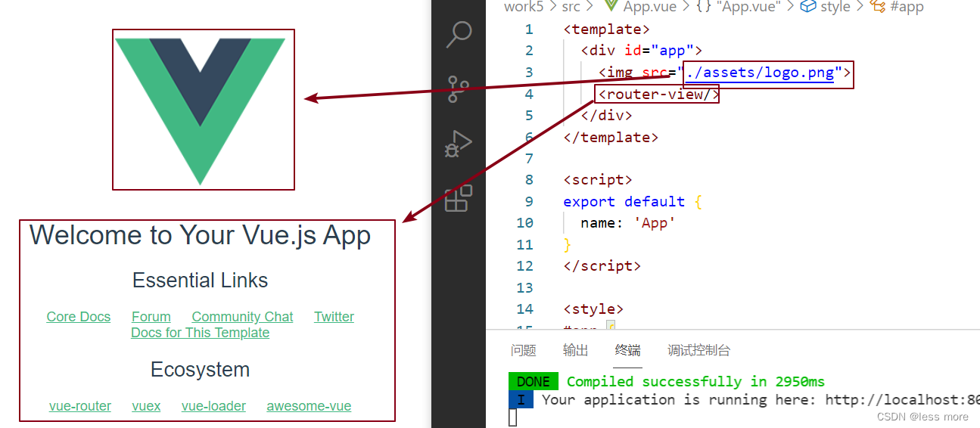Viewport: 980px width, 428px height.
Task: Click the 'Welcome to Your Vue.js App' heading
Action: pos(200,235)
